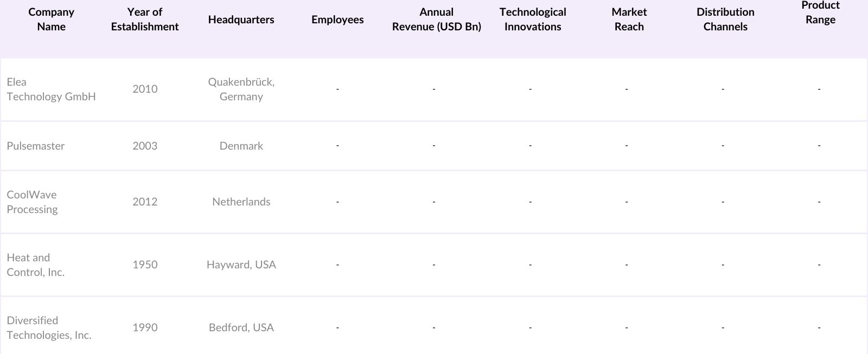Click the 1950 establishment year cell
This screenshot has height=354, width=868.
click(x=145, y=265)
